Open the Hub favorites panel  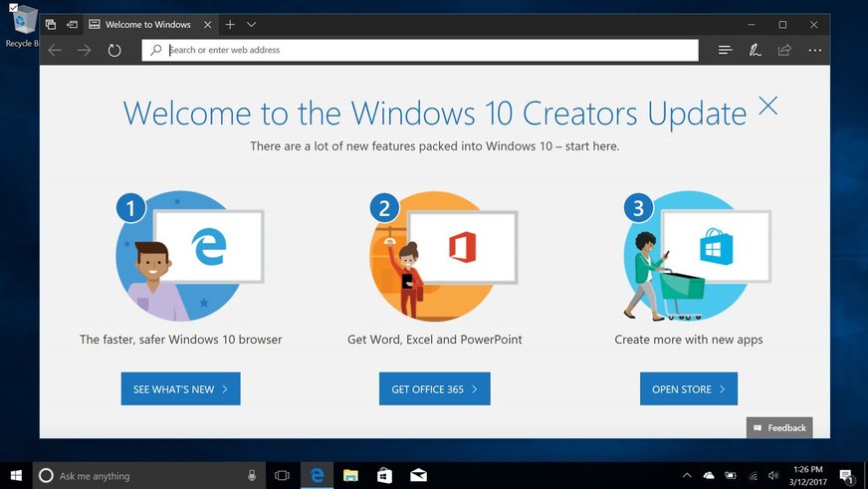pyautogui.click(x=725, y=50)
